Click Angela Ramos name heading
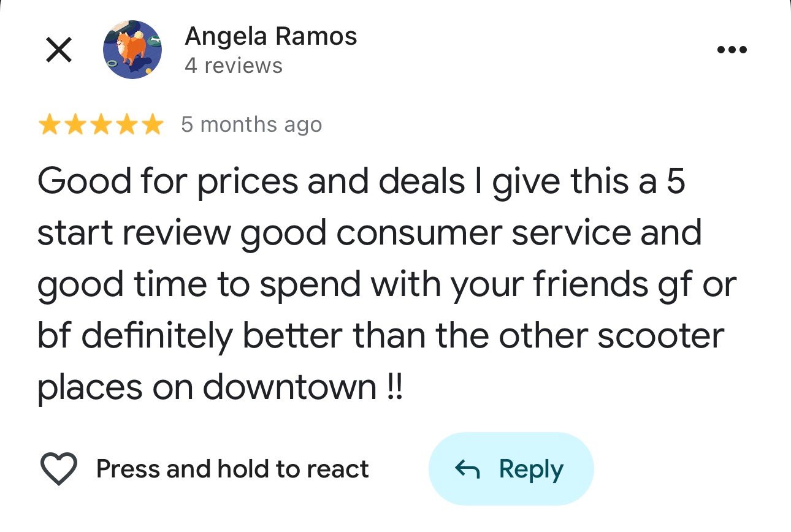Viewport: 791px width, 532px height. point(270,35)
